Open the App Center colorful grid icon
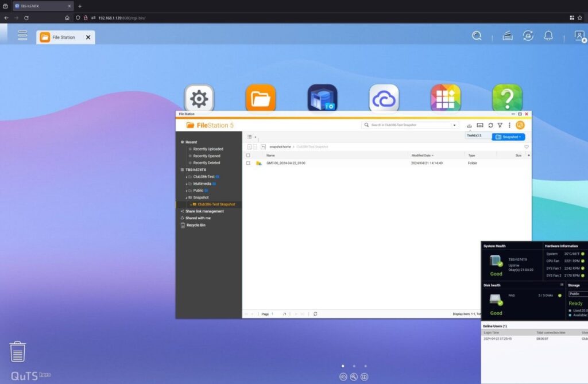Image resolution: width=588 pixels, height=384 pixels. (446, 99)
